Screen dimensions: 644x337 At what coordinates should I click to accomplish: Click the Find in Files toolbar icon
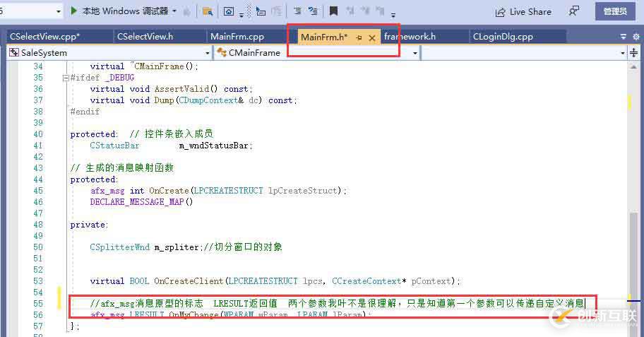point(208,11)
